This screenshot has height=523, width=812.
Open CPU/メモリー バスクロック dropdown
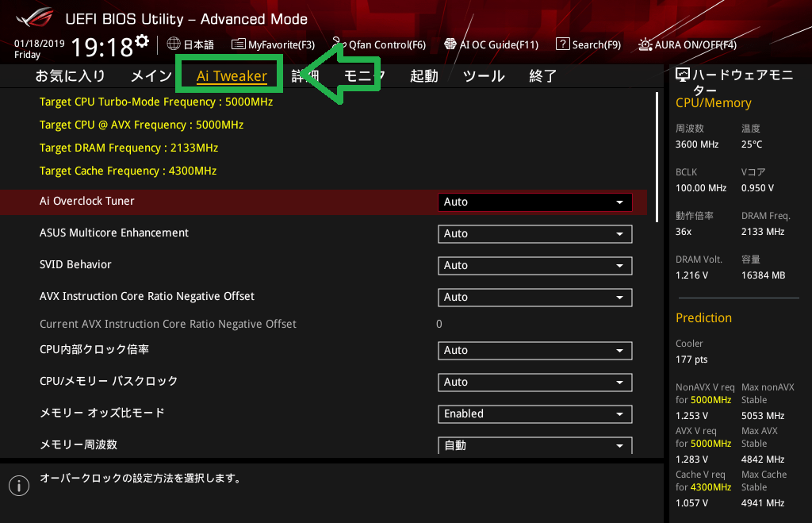(535, 382)
